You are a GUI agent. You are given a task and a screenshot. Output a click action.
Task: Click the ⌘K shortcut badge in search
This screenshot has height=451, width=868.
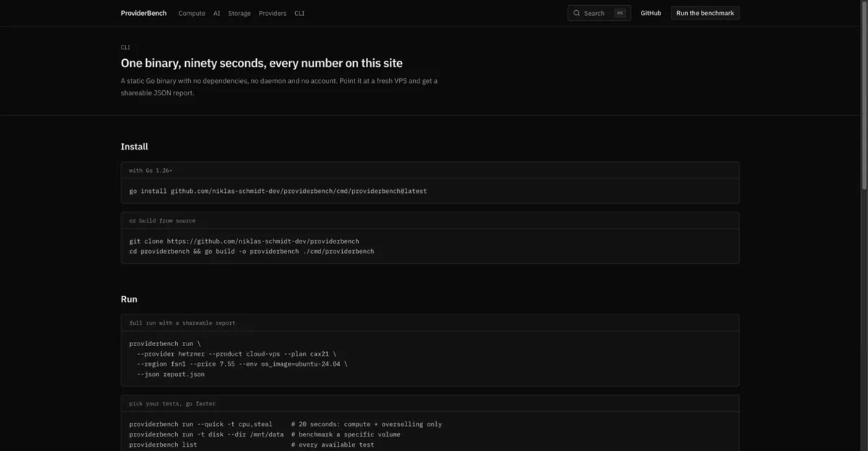pyautogui.click(x=620, y=13)
